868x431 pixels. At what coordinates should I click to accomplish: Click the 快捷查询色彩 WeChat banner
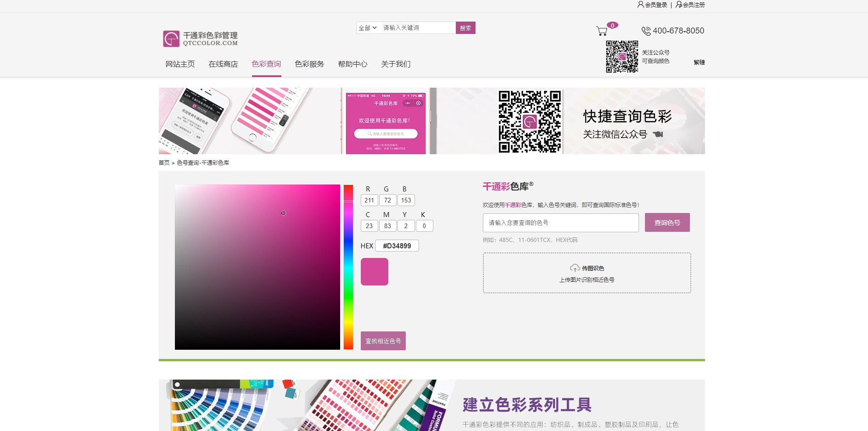(432, 121)
